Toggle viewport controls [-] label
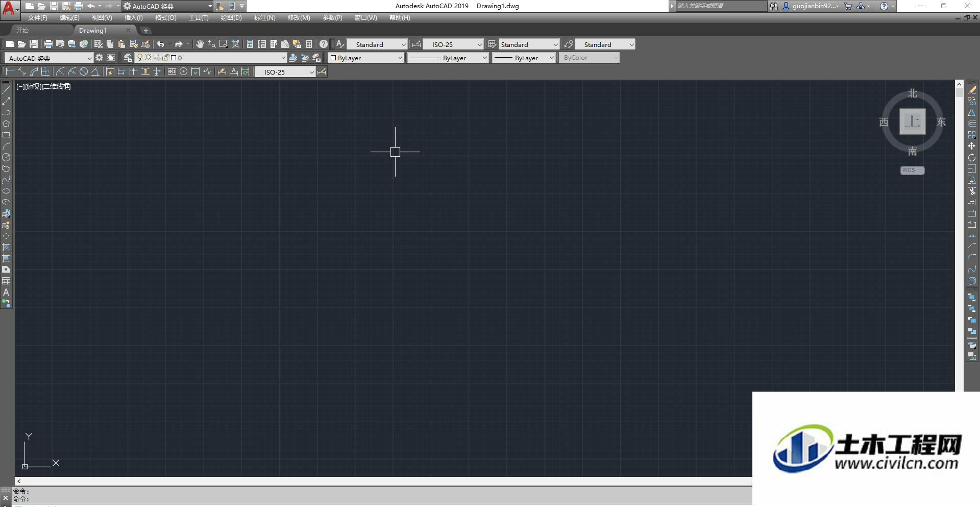Screen dimensions: 980x507 20,87
